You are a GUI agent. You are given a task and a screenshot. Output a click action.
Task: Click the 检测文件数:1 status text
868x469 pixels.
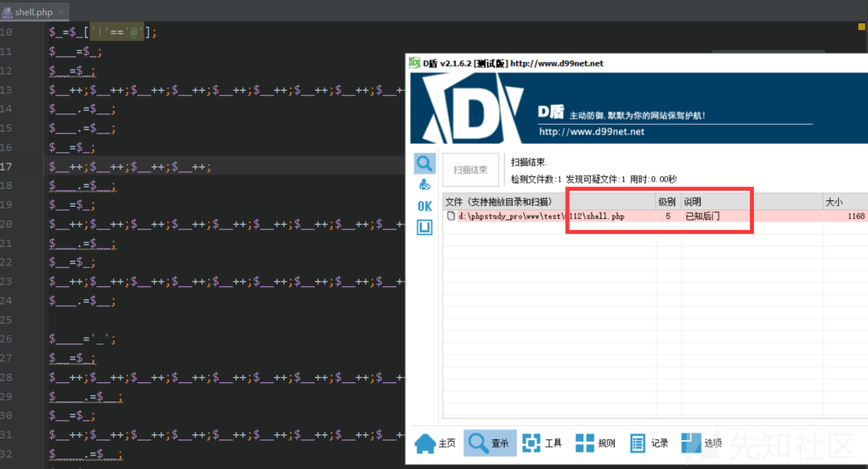pos(536,179)
